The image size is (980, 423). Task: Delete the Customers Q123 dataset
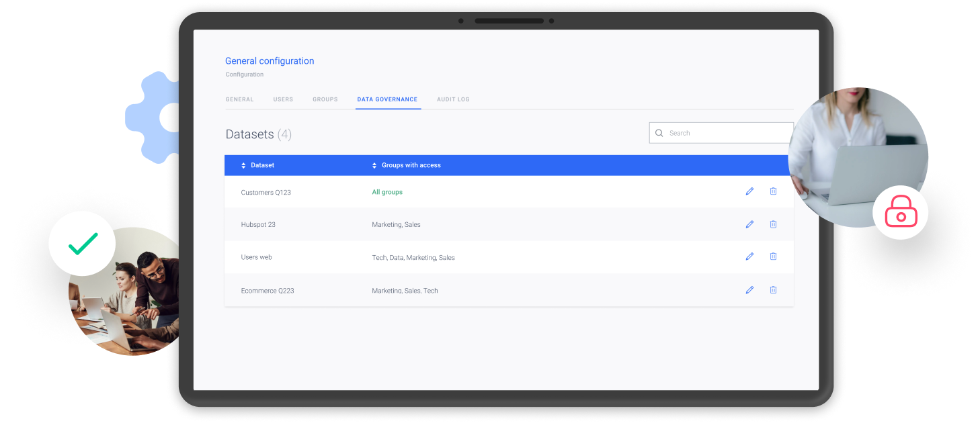[773, 191]
